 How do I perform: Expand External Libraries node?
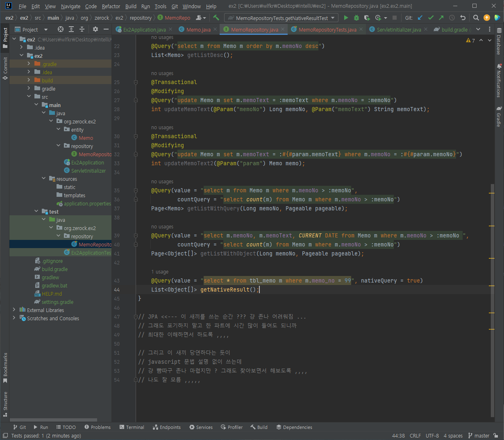click(x=14, y=310)
